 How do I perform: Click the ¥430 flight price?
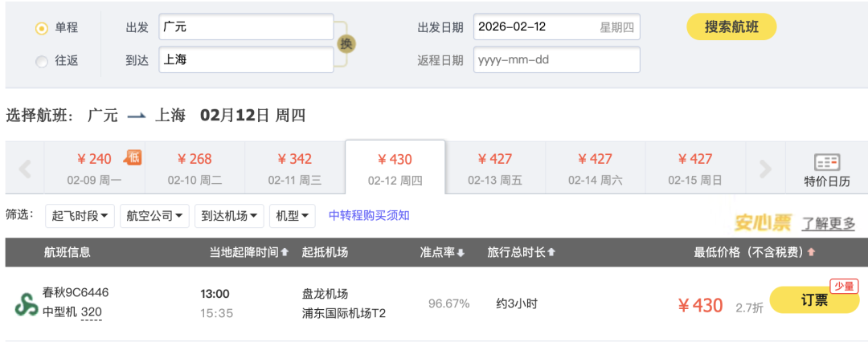click(701, 305)
